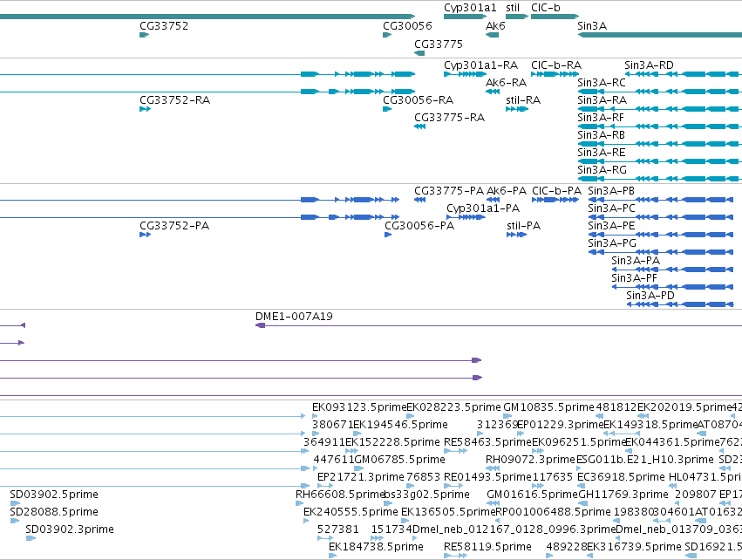This screenshot has height=560, width=742.
Task: Select the ESG011b.E21_H10.3prime EST label
Action: tap(644, 460)
